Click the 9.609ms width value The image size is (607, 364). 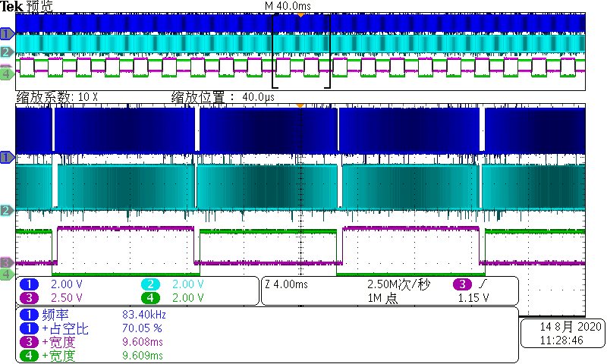[143, 356]
